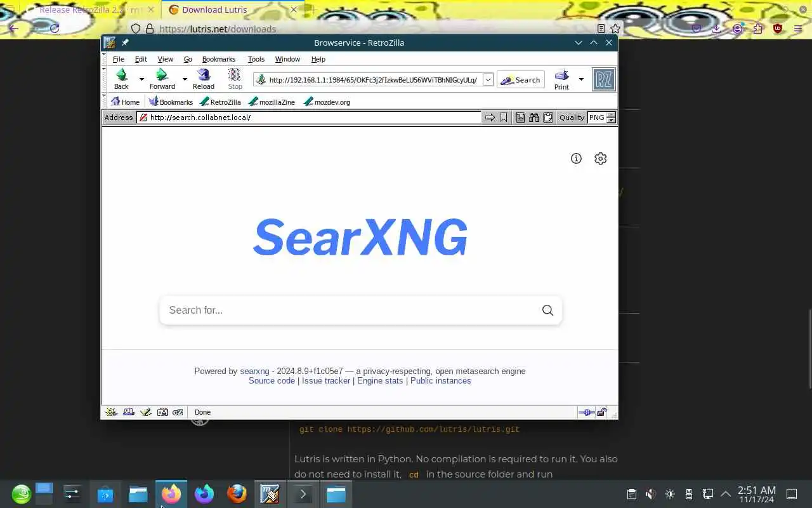812x508 pixels.
Task: Click the Firefox reload button behind the window
Action: point(55,29)
